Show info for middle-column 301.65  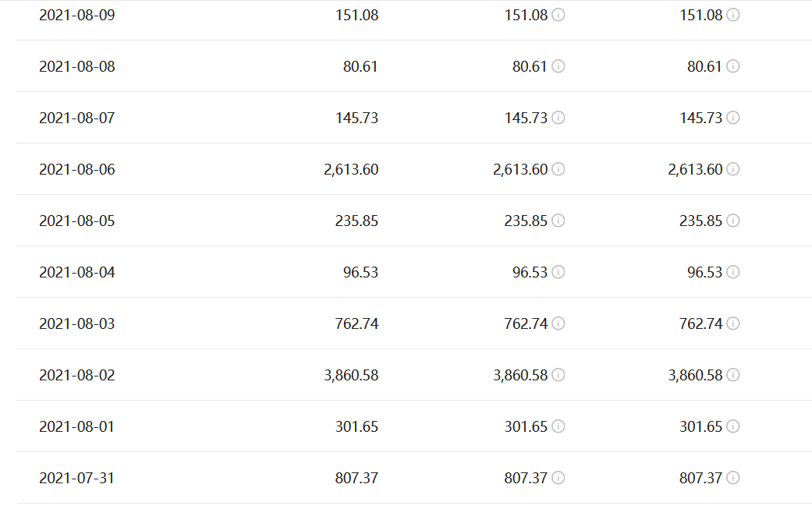pyautogui.click(x=558, y=426)
